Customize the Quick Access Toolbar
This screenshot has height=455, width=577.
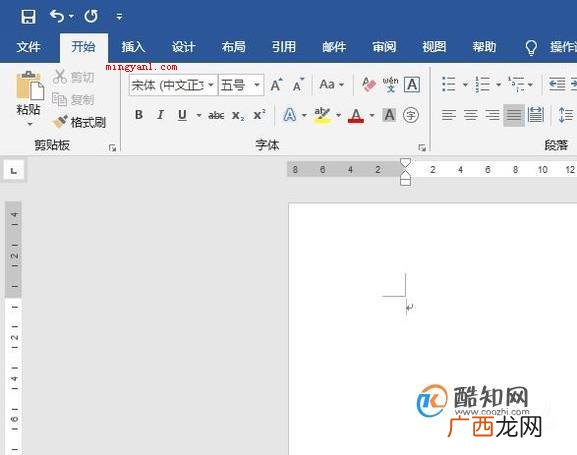[119, 17]
